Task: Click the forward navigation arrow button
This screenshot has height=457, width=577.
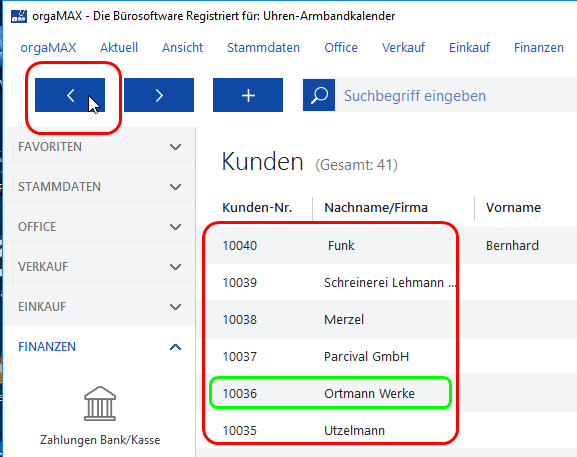Action: click(x=159, y=95)
